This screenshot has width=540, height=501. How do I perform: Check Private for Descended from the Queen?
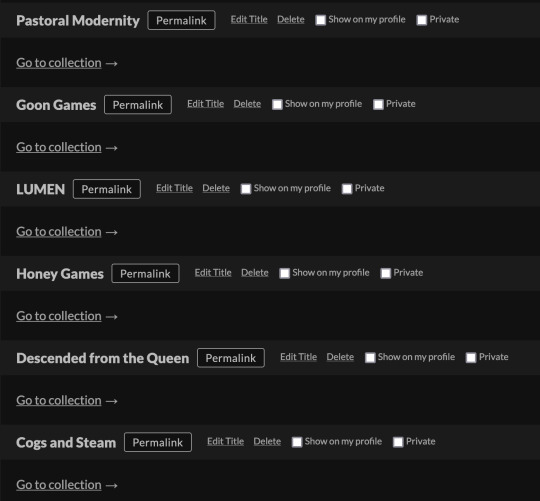click(471, 358)
